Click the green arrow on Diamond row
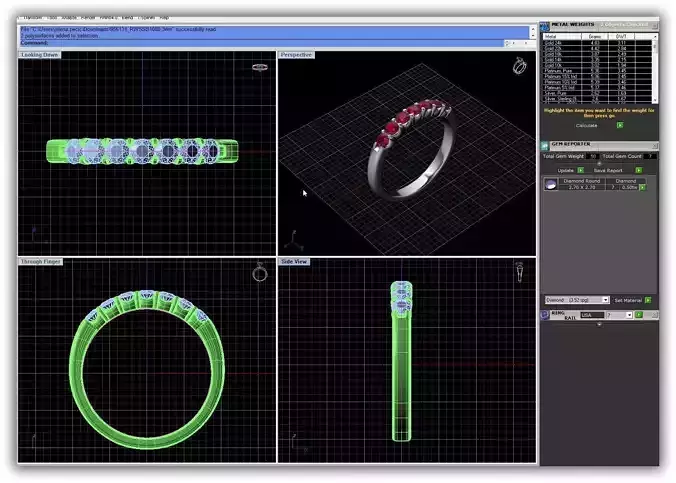This screenshot has width=676, height=483. (x=643, y=188)
